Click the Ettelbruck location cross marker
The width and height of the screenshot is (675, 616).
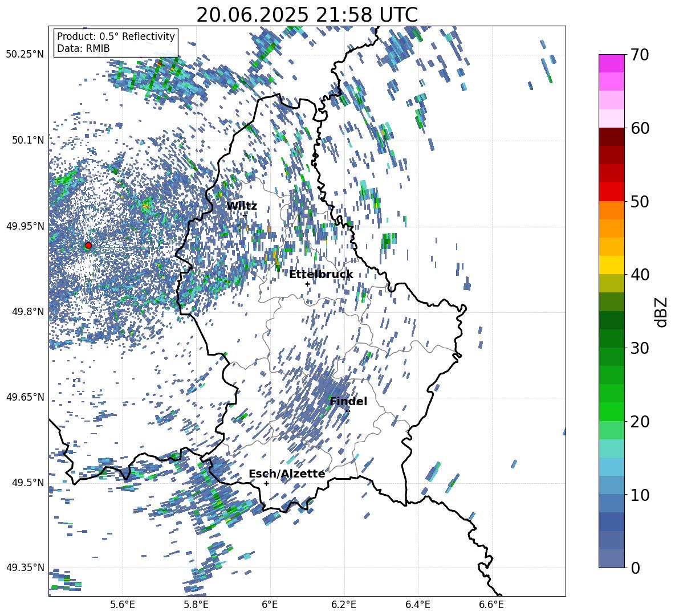click(x=307, y=284)
